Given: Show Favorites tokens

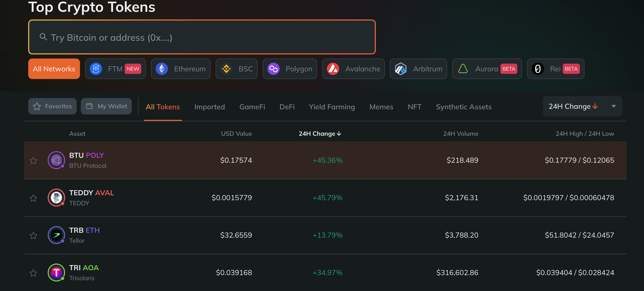Looking at the screenshot, I should click(52, 106).
